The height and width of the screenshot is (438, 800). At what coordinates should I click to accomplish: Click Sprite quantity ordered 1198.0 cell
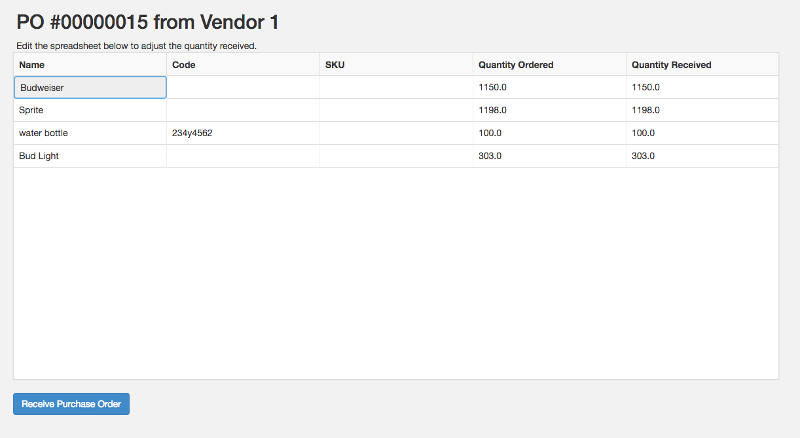pos(549,110)
